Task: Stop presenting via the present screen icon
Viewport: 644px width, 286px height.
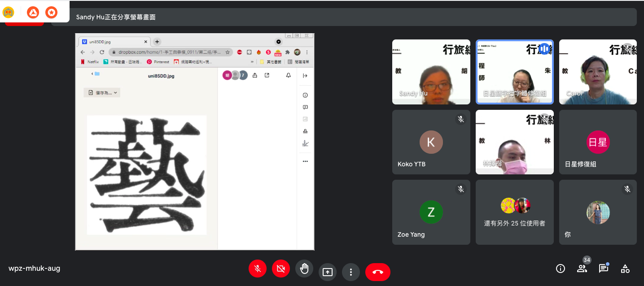Action: point(328,272)
